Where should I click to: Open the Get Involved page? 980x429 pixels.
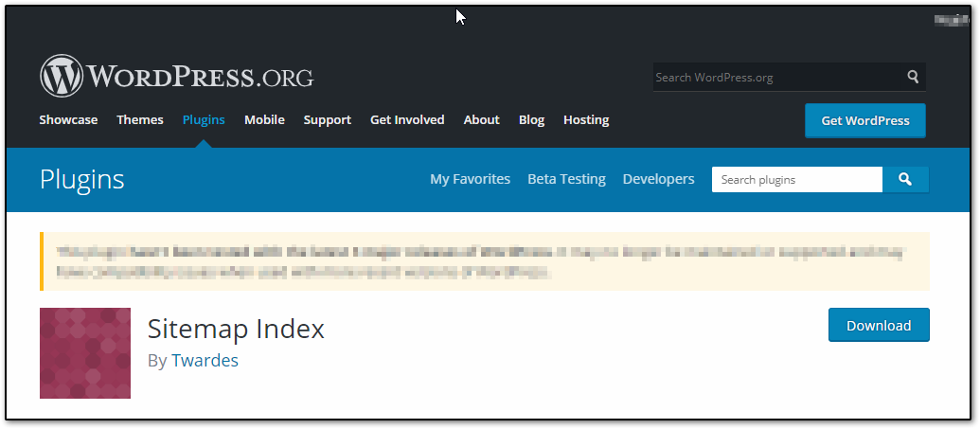tap(407, 120)
